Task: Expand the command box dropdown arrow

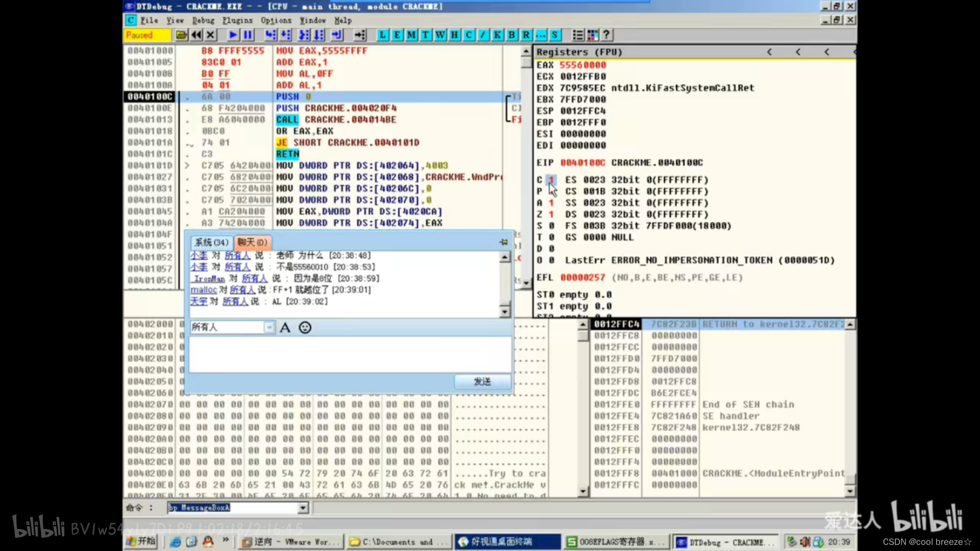Action: [303, 508]
